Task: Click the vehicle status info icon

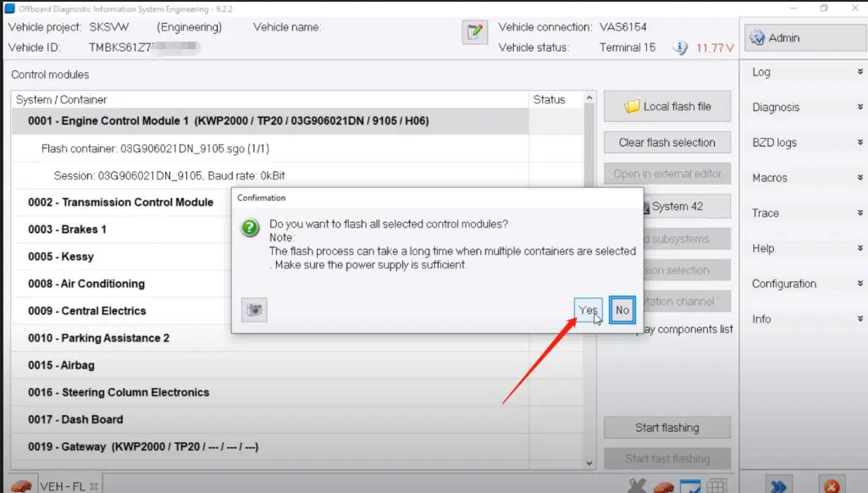Action: coord(680,47)
